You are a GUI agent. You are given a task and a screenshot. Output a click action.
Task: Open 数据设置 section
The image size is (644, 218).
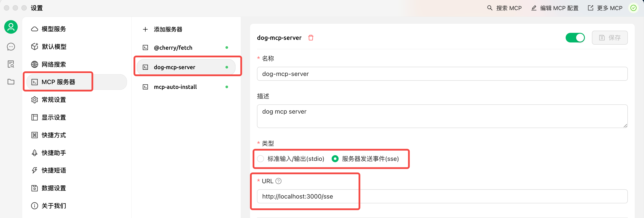(76, 188)
